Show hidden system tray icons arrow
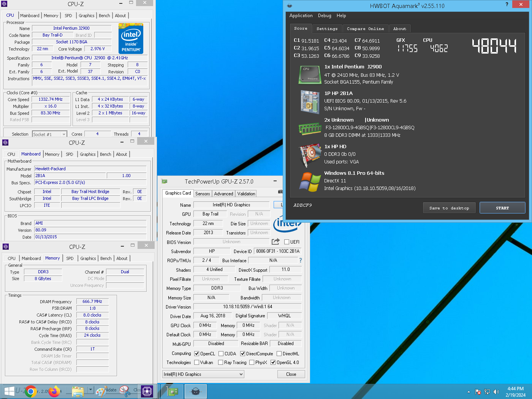Viewport: 532px width, 399px height. 469,392
